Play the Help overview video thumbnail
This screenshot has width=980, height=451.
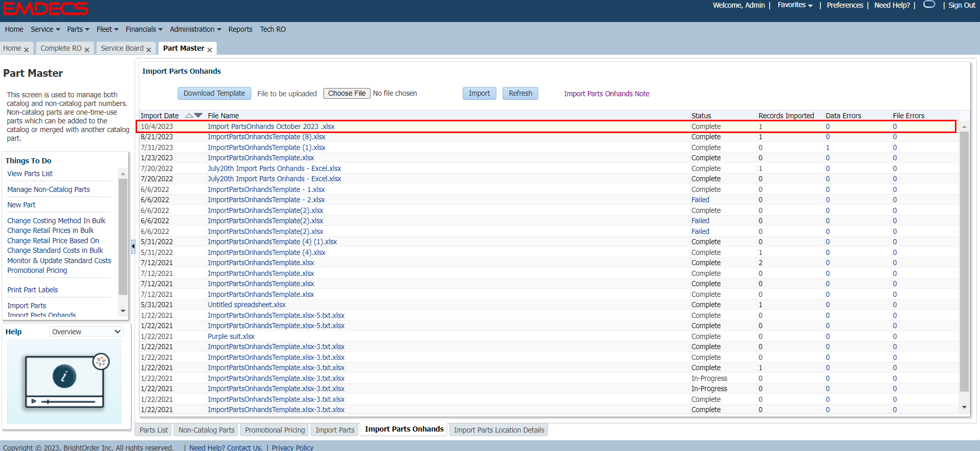click(x=64, y=381)
